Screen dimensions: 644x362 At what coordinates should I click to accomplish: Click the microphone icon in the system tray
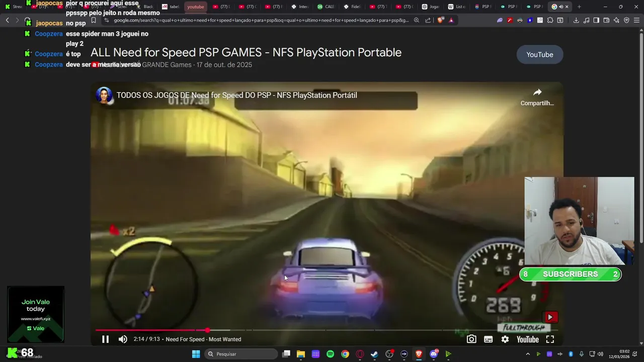coord(582,354)
